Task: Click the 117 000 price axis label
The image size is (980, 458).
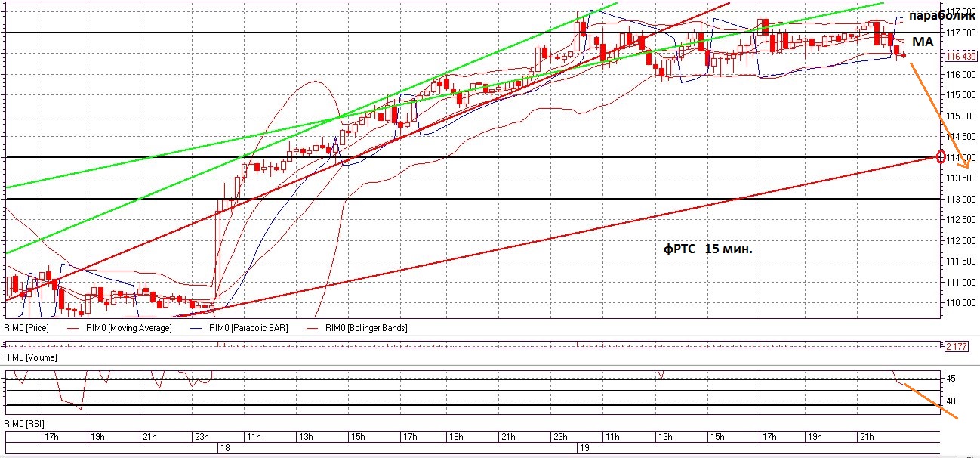Action: 961,33
